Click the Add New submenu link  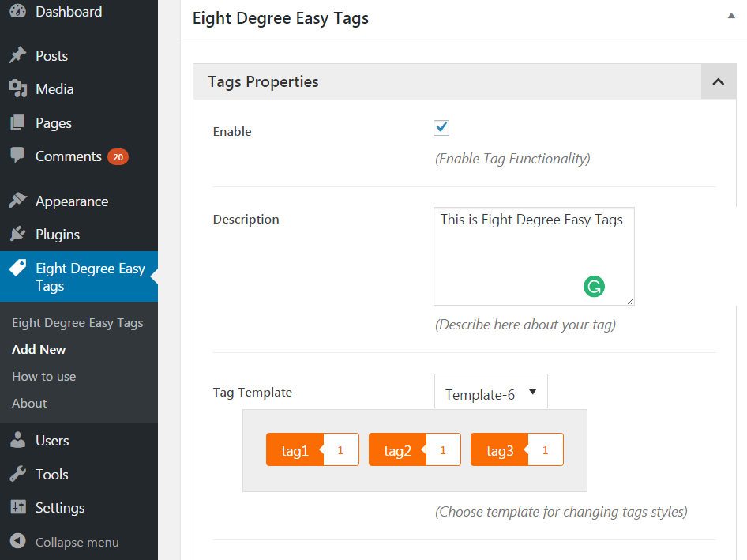pyautogui.click(x=39, y=349)
